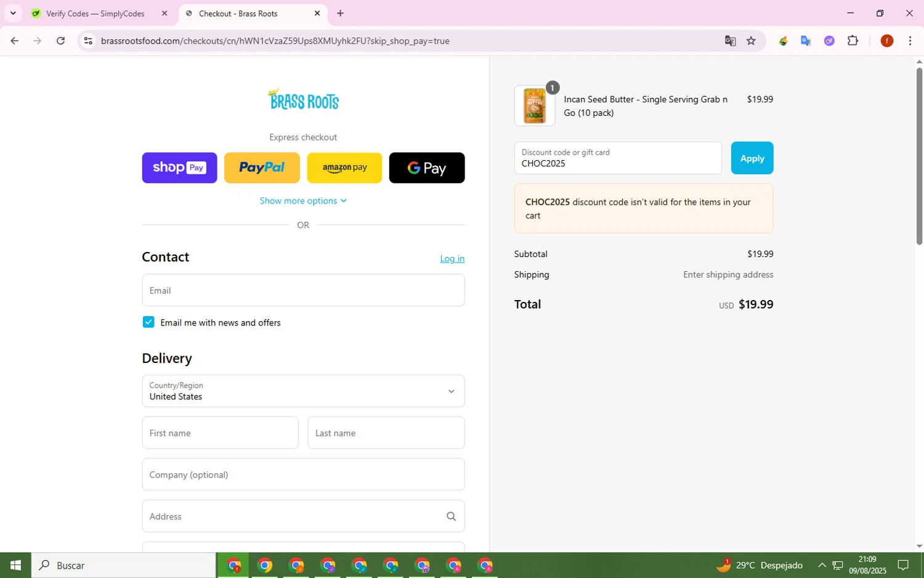This screenshot has height=578, width=924.
Task: Choose Amazon Pay express checkout
Action: (x=344, y=168)
